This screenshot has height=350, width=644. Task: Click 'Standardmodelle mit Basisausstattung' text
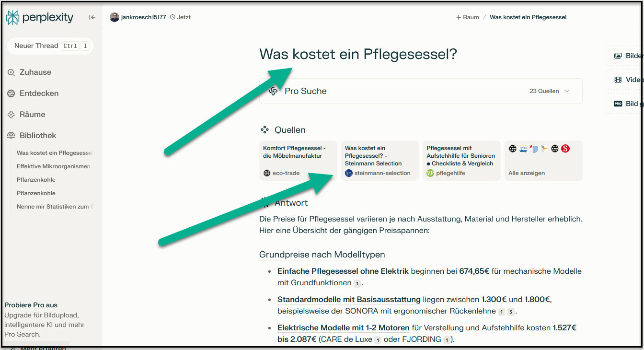pyautogui.click(x=349, y=300)
